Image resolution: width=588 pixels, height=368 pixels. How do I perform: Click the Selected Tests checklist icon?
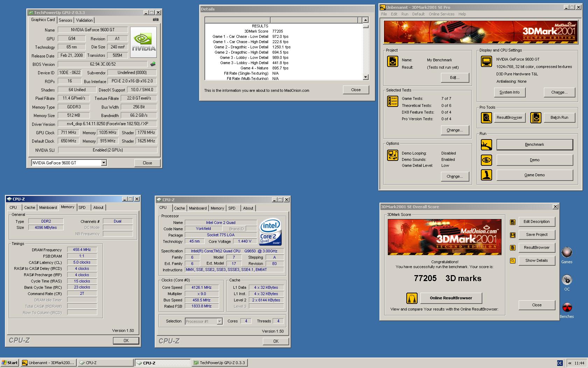[392, 101]
